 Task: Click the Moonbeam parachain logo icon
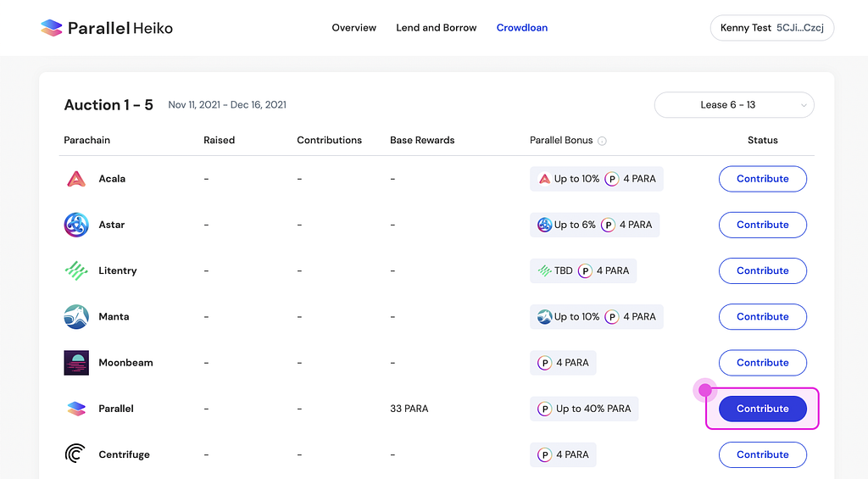coord(76,363)
